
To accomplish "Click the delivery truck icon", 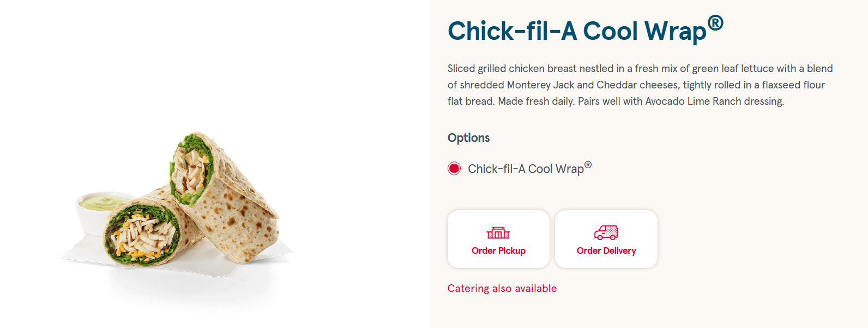I will [x=606, y=233].
